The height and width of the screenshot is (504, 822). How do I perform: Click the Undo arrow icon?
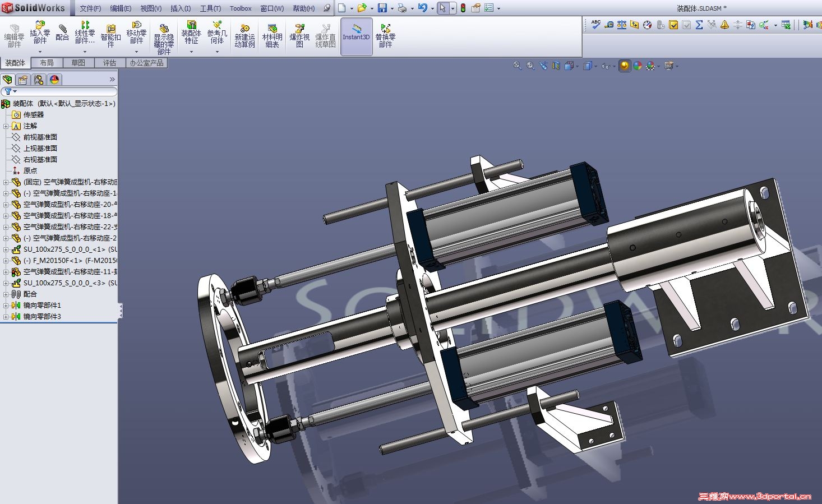pos(422,8)
